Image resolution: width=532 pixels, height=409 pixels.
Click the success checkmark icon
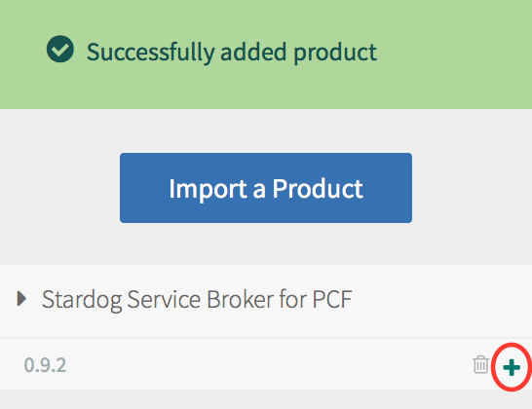click(x=60, y=49)
